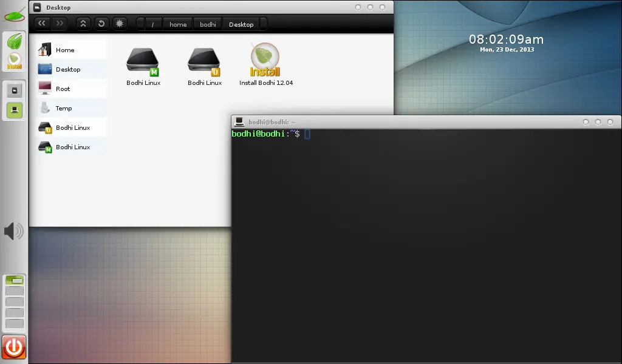Switch to the first virtual desktop
This screenshot has height=364, width=622.
pos(15,280)
